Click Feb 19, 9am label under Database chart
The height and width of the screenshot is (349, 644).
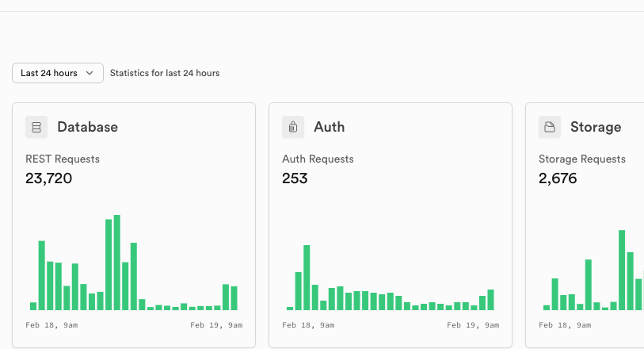(216, 325)
